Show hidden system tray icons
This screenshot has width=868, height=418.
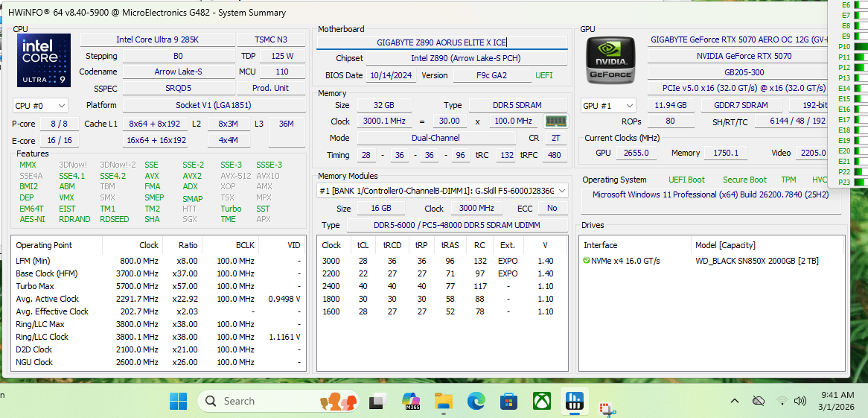pos(735,401)
